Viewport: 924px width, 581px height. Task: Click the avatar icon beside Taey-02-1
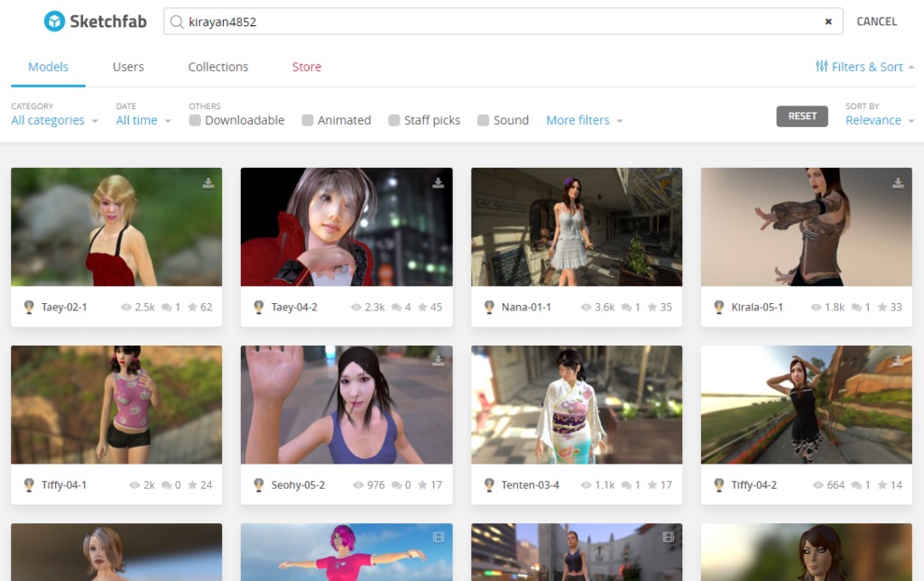pyautogui.click(x=29, y=307)
